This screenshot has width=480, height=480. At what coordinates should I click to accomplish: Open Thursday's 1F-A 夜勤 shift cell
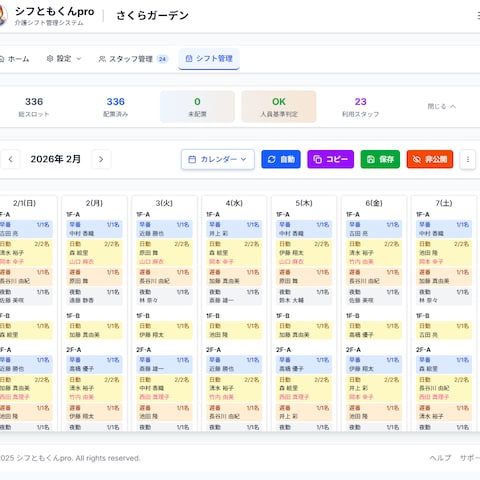click(x=304, y=296)
